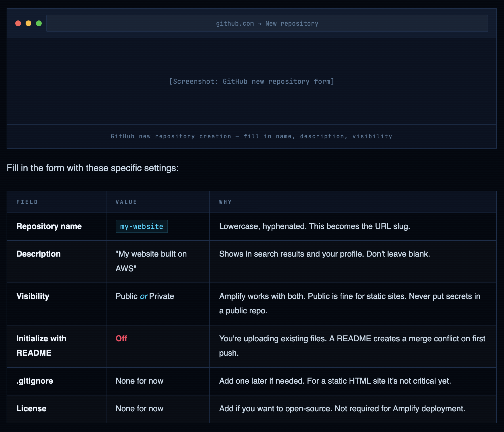The width and height of the screenshot is (504, 432).
Task: Click the Repository name row label
Action: [x=49, y=226]
